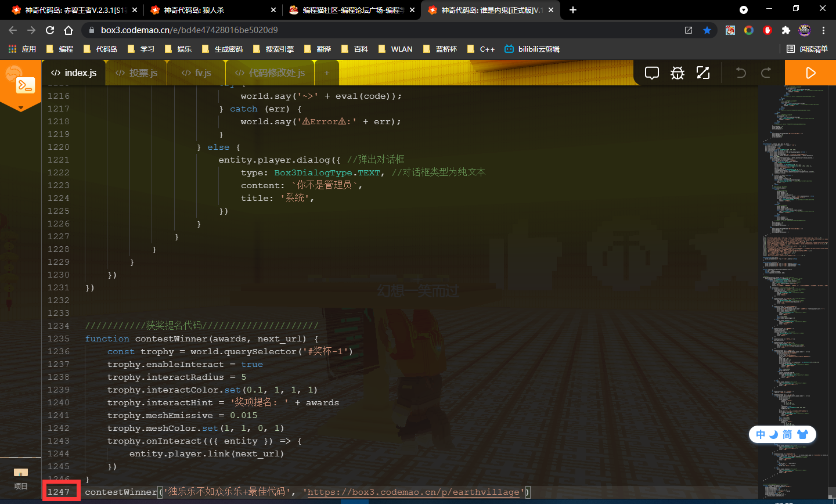Open the red hand ad blocker extension
Viewport: 836px width, 504px height.
click(767, 30)
